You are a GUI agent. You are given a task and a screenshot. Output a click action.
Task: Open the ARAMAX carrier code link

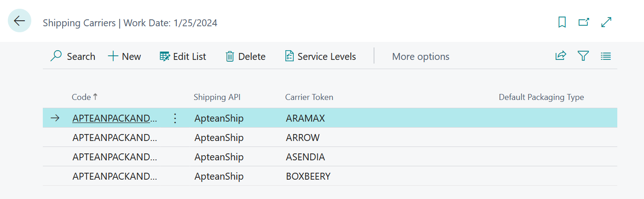coord(111,118)
